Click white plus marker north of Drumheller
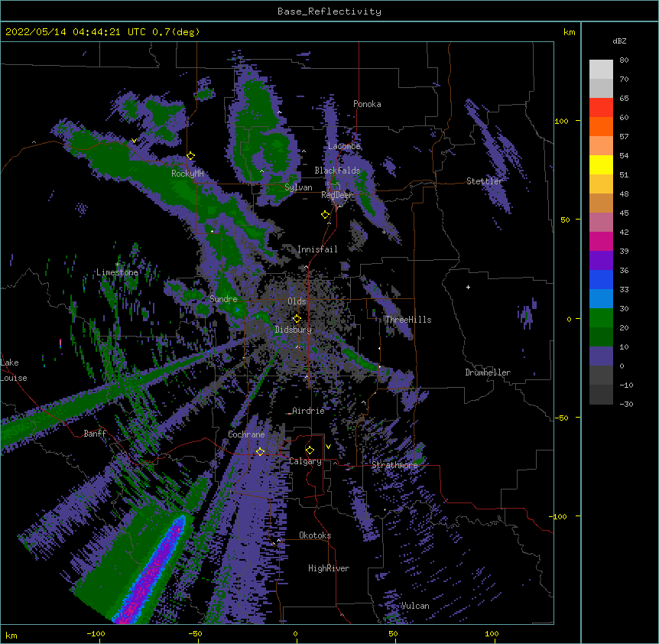 tap(468, 287)
